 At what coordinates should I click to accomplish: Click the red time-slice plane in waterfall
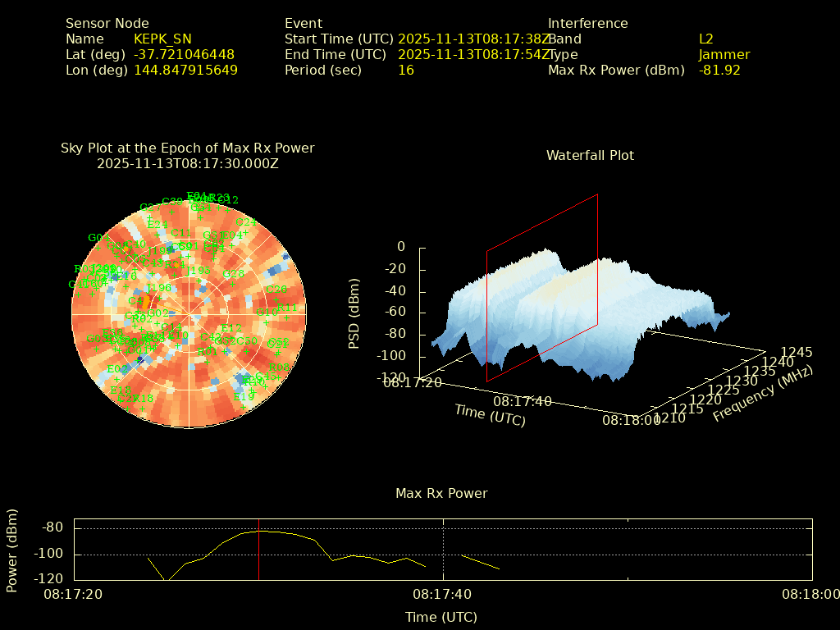coord(542,287)
